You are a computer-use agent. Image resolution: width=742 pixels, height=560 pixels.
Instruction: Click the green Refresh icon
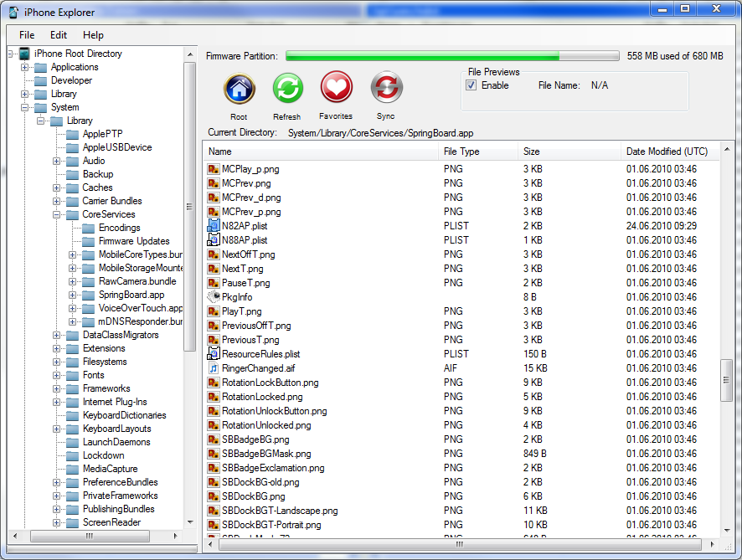coord(288,89)
